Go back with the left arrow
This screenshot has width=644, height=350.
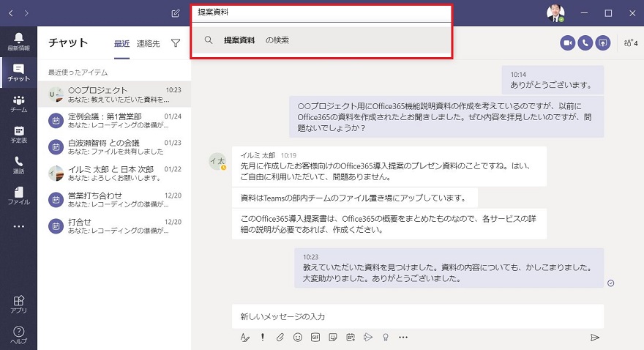tap(11, 13)
